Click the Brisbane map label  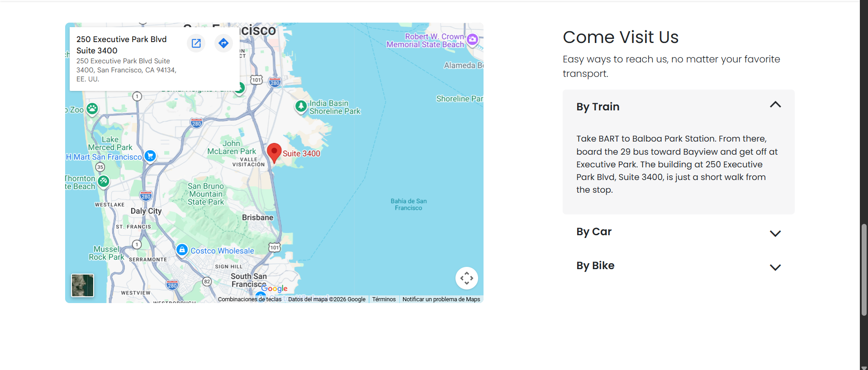258,218
